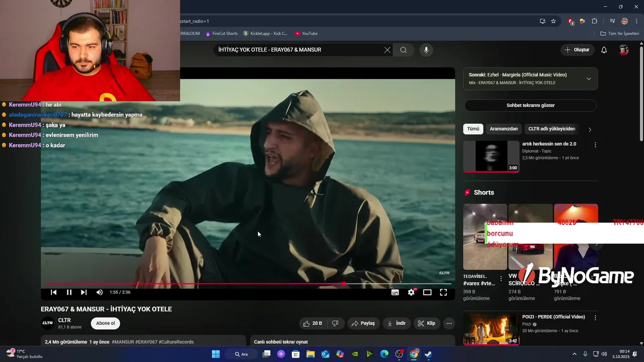Viewport: 644px width, 362px height.
Task: Open YouTube account avatar menu
Action: pos(624,50)
